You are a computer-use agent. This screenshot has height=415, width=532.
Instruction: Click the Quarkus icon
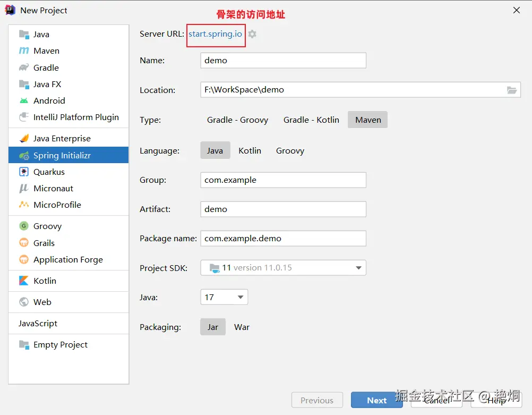click(x=24, y=172)
